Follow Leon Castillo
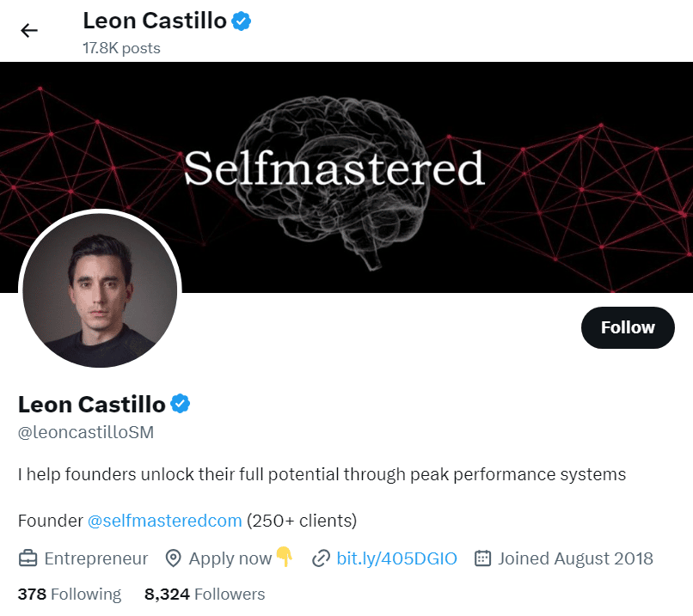 [x=628, y=327]
